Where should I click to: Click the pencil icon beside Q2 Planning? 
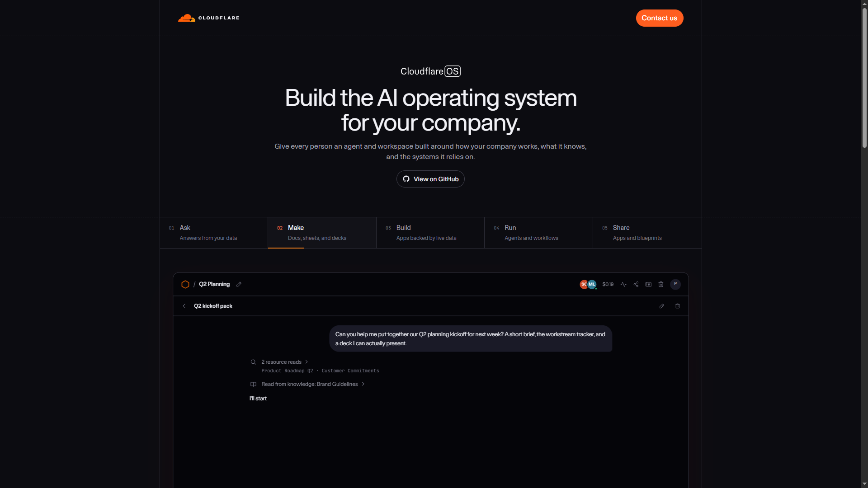pyautogui.click(x=239, y=284)
